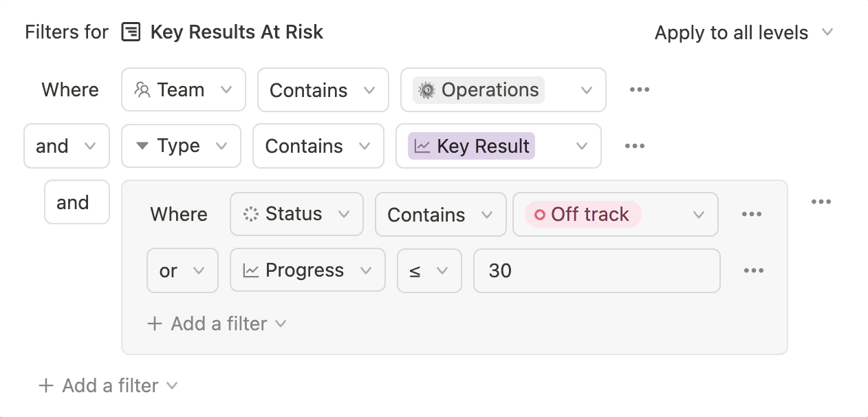Screen dimensions: 868x417
Task: Click the triangle icon on the Type filter
Action: [x=142, y=146]
